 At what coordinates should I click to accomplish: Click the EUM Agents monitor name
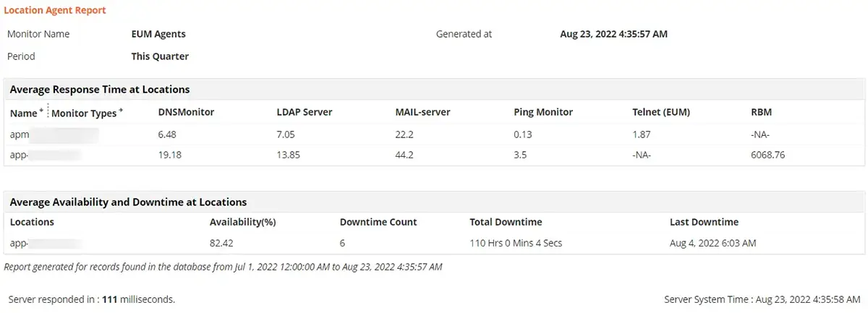[x=158, y=34]
